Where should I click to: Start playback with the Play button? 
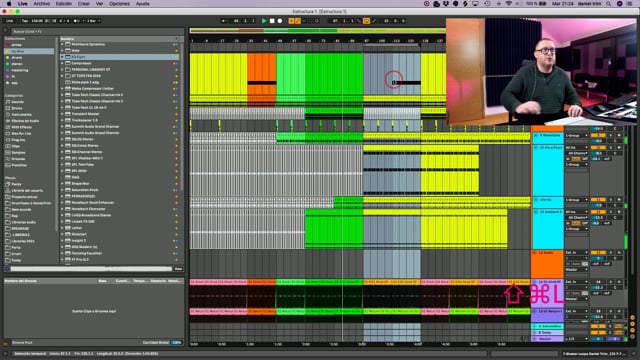point(264,21)
